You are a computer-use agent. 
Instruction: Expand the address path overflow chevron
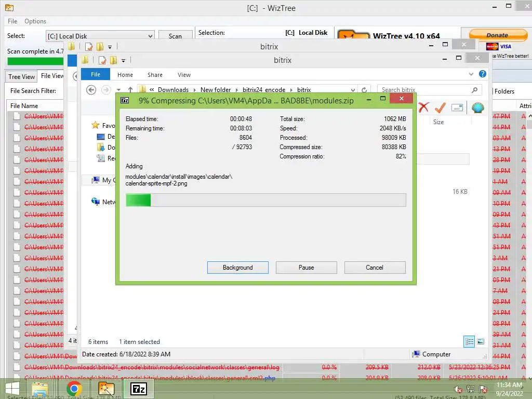[152, 90]
